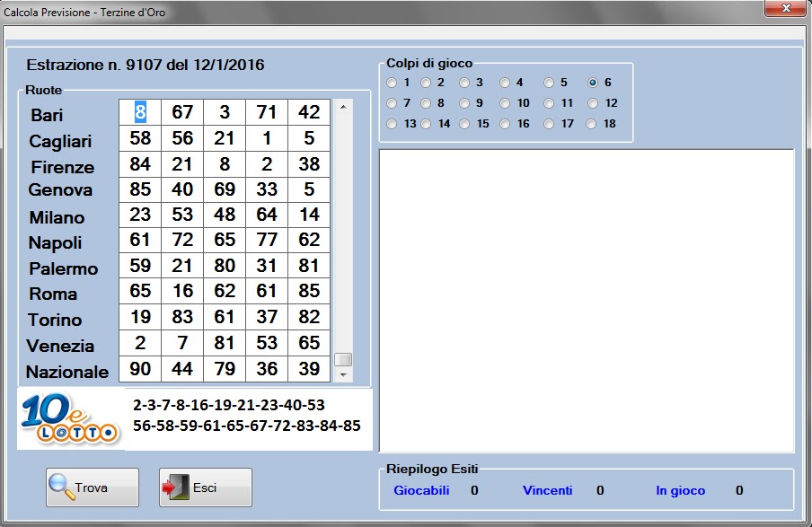
Task: Click Nazionale cell with 44
Action: click(182, 369)
